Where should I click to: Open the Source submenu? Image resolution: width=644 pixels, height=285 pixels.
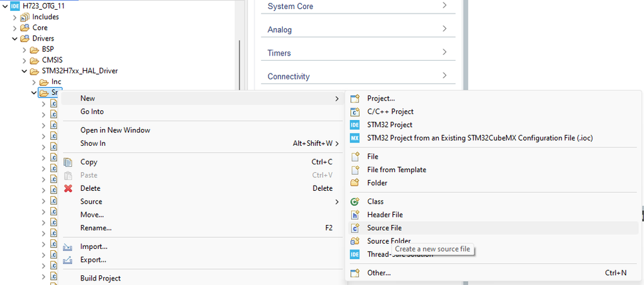(x=201, y=202)
